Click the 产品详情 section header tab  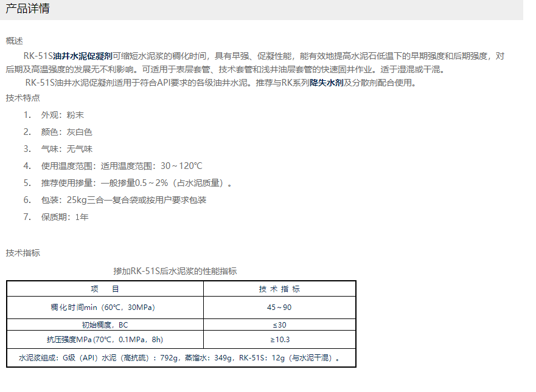point(28,9)
